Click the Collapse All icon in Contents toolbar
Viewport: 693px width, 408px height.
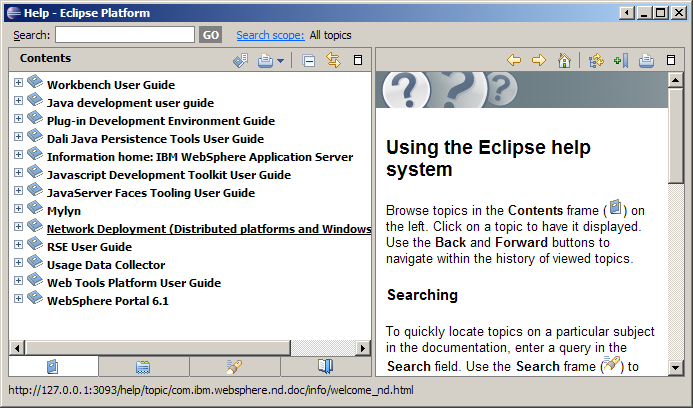[x=308, y=60]
